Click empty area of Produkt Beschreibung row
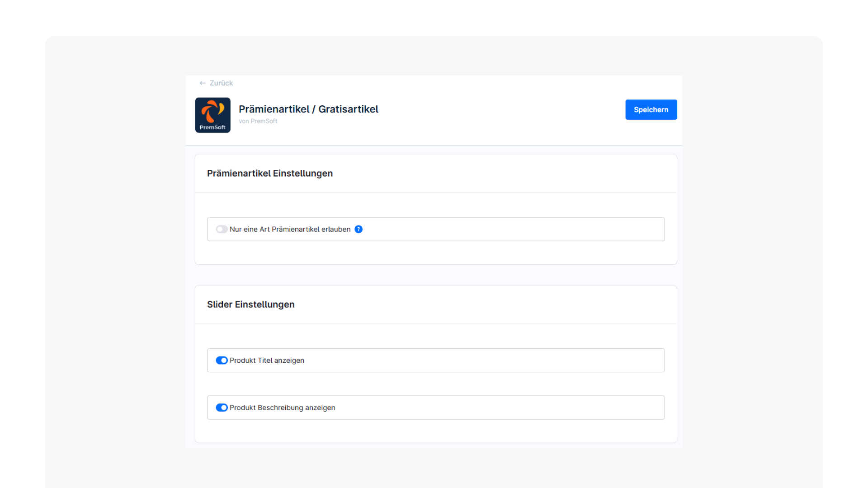This screenshot has height=488, width=868. click(497, 408)
